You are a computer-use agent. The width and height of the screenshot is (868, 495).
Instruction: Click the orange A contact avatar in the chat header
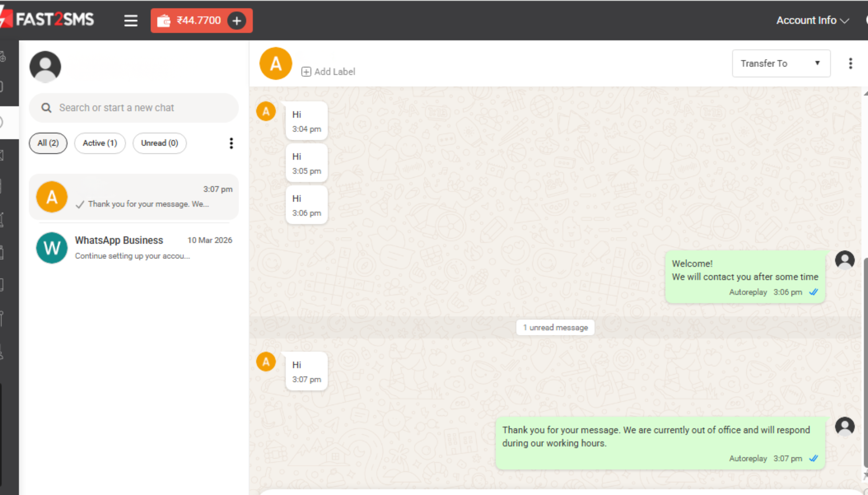point(276,64)
